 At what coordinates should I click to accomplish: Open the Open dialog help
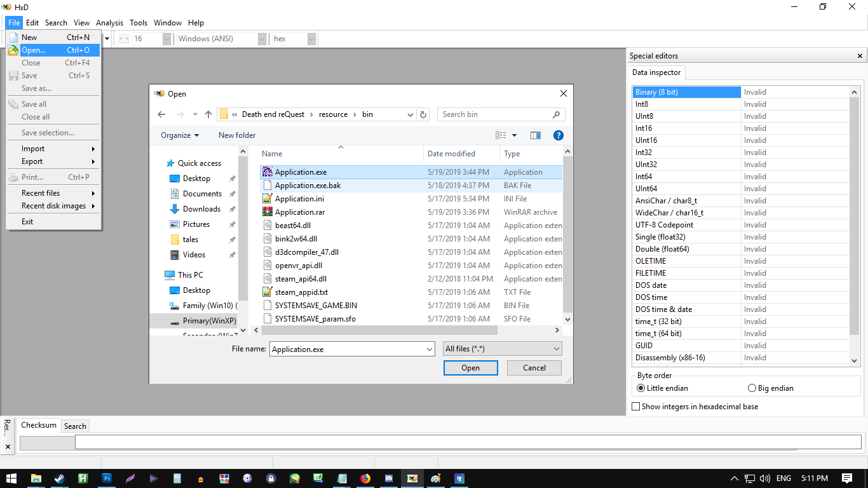(x=559, y=135)
